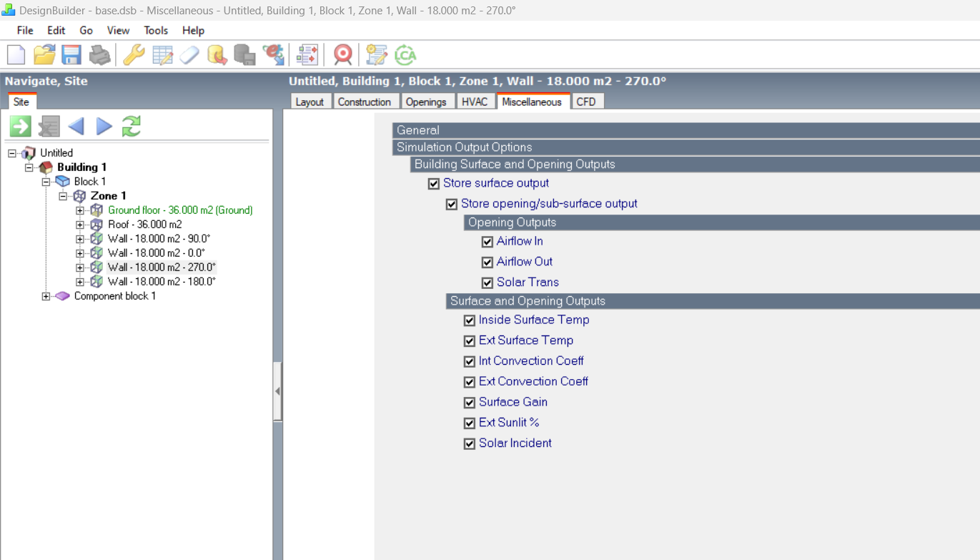Expand the Roof - 36.000 m2 node

[x=80, y=225]
